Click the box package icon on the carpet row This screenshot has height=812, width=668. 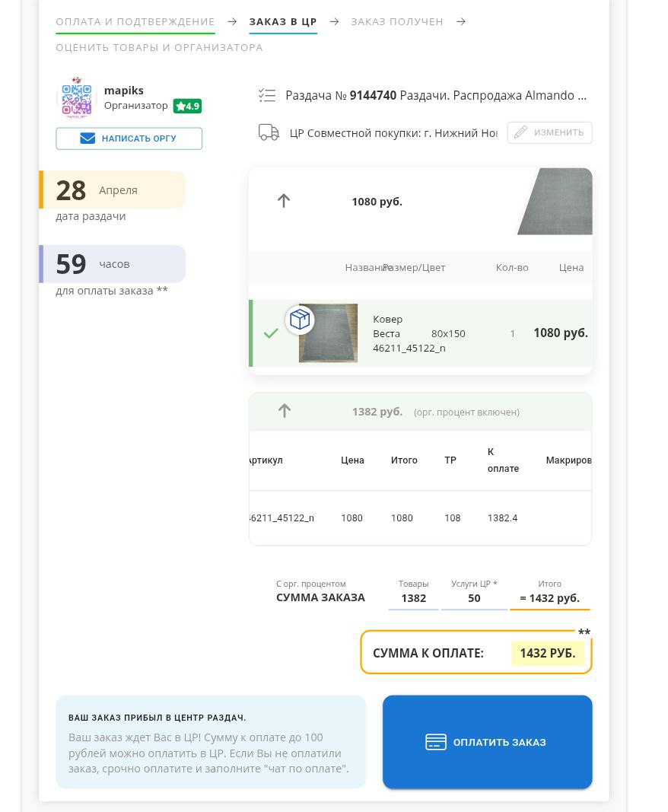(300, 320)
